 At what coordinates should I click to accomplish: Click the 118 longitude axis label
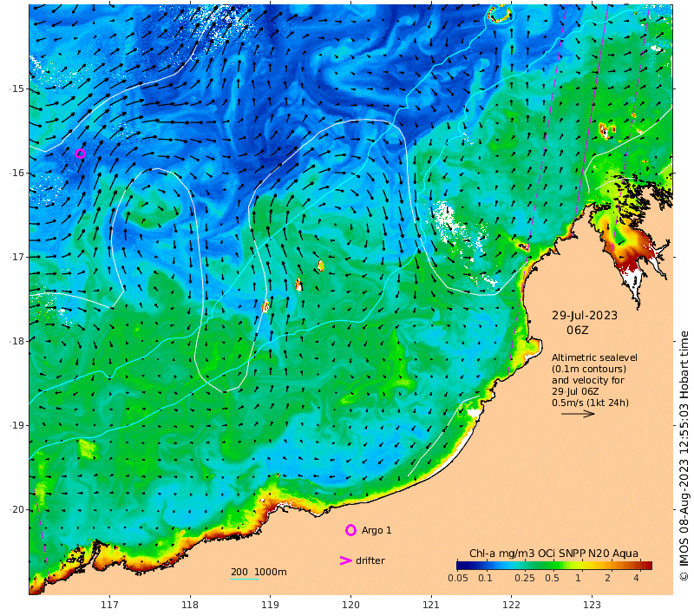click(190, 605)
